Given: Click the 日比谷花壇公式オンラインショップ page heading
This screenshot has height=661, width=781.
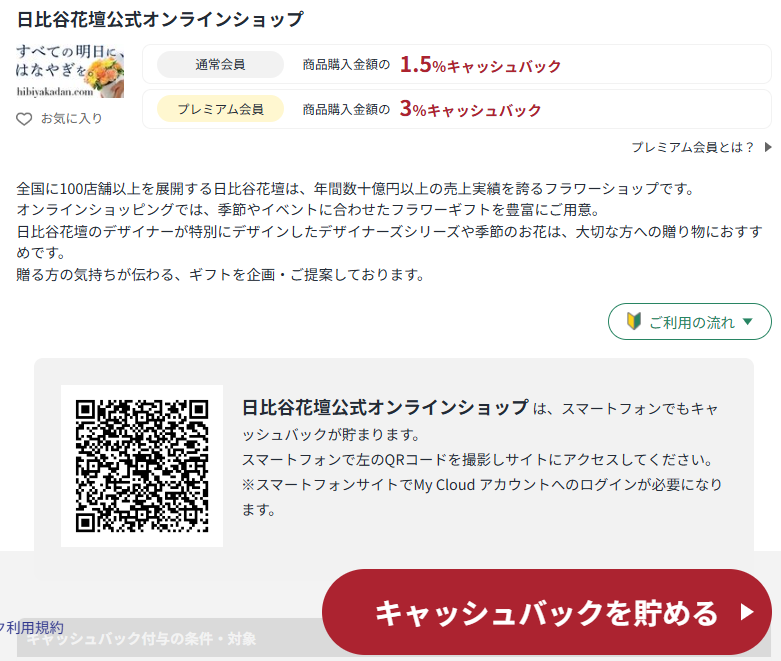Looking at the screenshot, I should tap(160, 19).
